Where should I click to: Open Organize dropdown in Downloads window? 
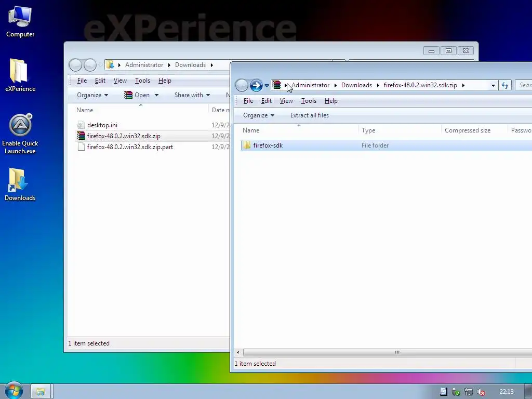[92, 95]
